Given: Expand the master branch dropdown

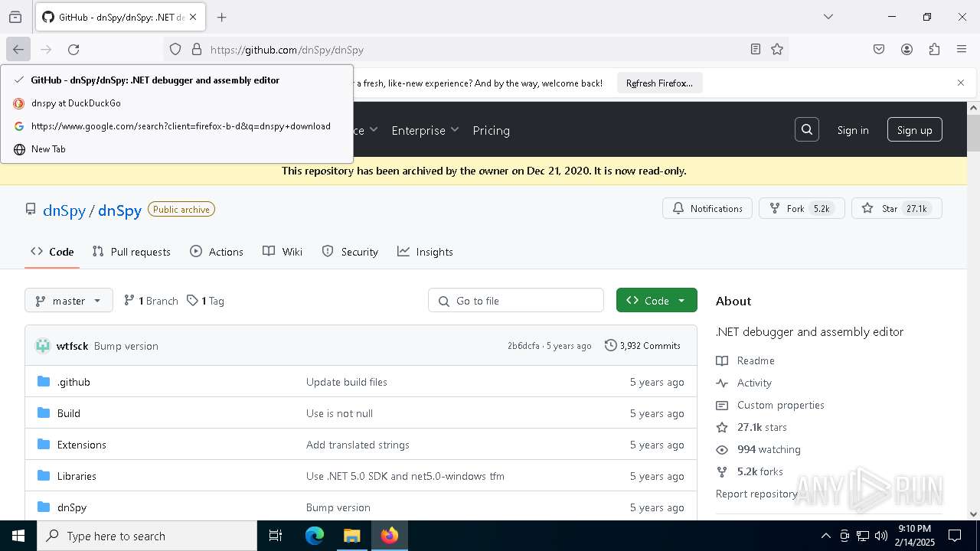Looking at the screenshot, I should click(x=69, y=301).
